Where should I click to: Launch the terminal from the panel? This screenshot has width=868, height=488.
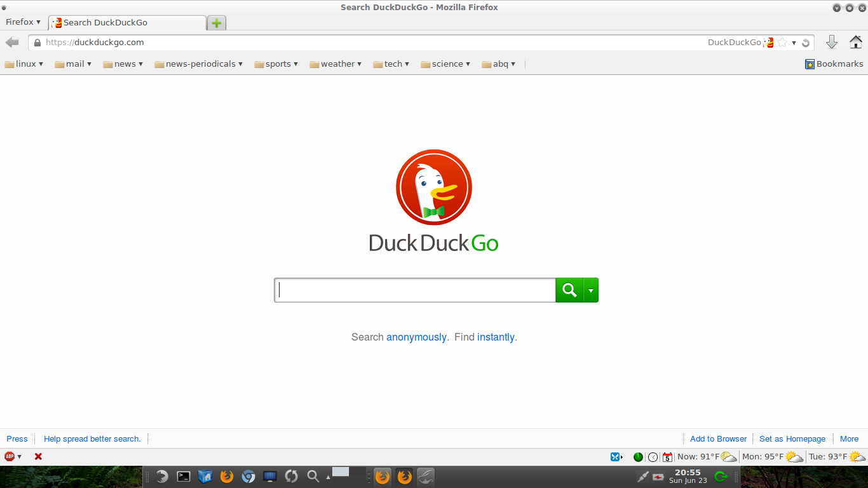point(184,477)
